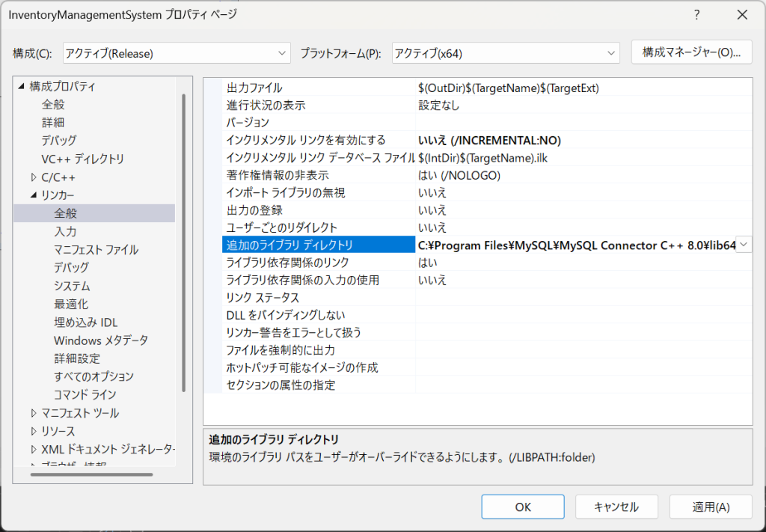Expand the リソース tree node
The width and height of the screenshot is (766, 532).
(34, 431)
